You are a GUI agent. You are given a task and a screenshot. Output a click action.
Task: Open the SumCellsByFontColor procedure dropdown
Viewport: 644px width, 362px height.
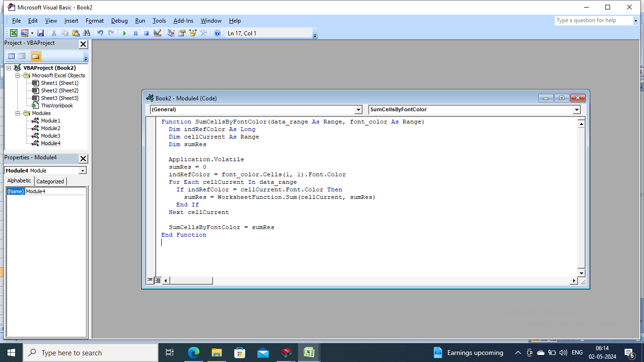(577, 109)
